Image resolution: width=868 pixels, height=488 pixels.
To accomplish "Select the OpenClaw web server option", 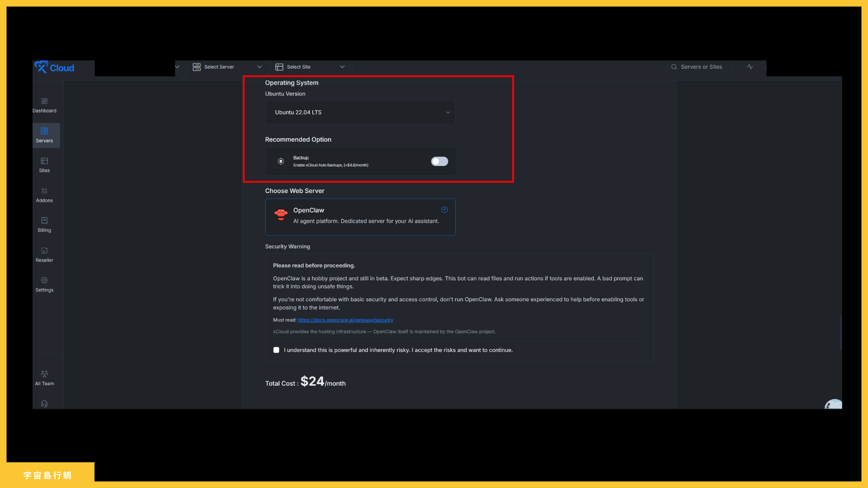I will [360, 217].
